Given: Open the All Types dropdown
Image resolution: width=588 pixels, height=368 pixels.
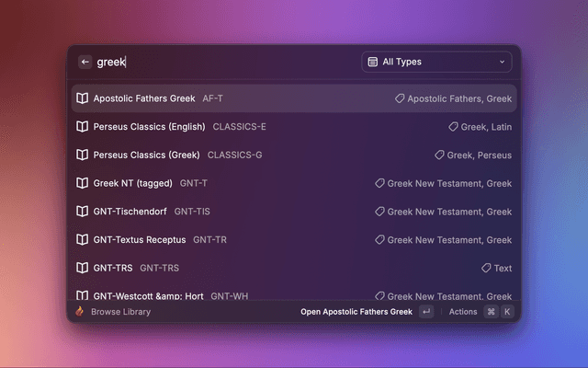Looking at the screenshot, I should (436, 62).
